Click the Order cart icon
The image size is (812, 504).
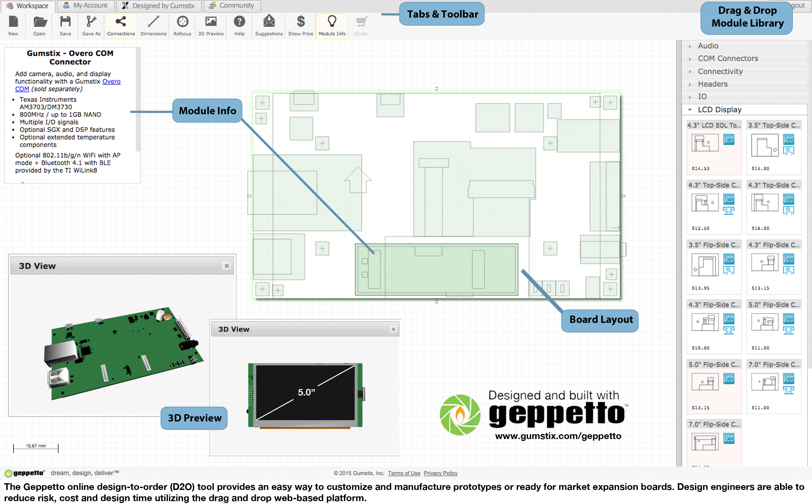[x=361, y=26]
